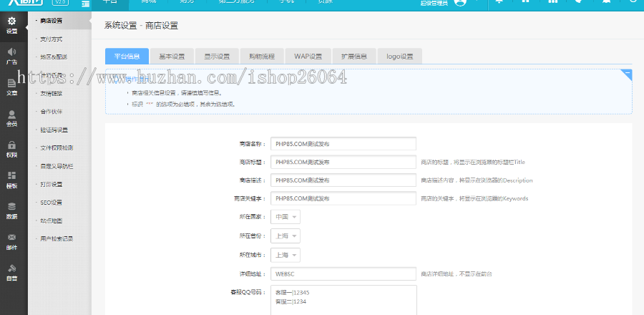
Task: Click the 系统设置 - 商店设置 page heading
Action: (141, 26)
